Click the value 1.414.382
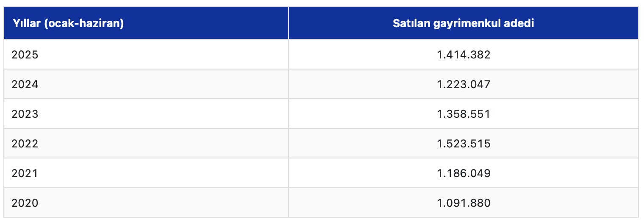Viewport: 644px width, 222px height. coord(464,55)
